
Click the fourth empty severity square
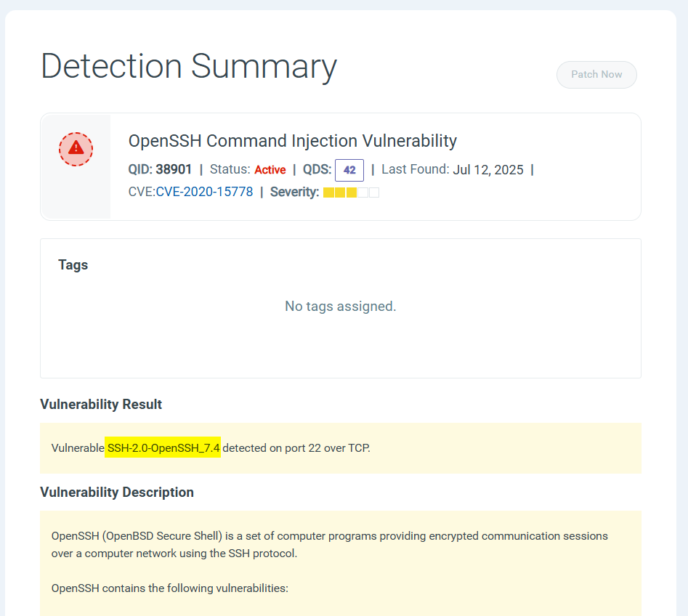click(x=363, y=192)
